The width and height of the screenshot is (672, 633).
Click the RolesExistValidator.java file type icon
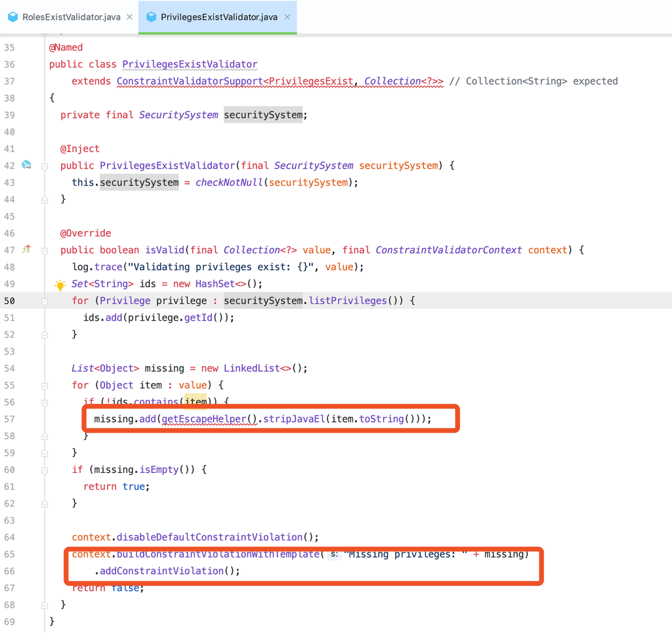pos(13,17)
